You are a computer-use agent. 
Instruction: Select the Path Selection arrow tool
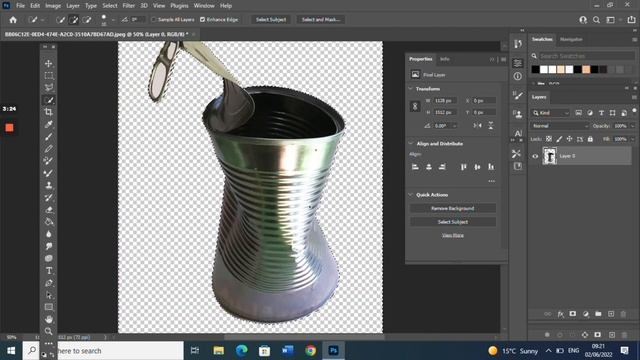coord(49,295)
